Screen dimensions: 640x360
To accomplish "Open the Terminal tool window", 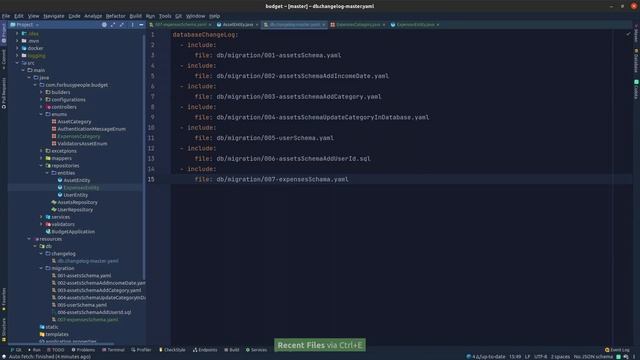I will tap(113, 350).
